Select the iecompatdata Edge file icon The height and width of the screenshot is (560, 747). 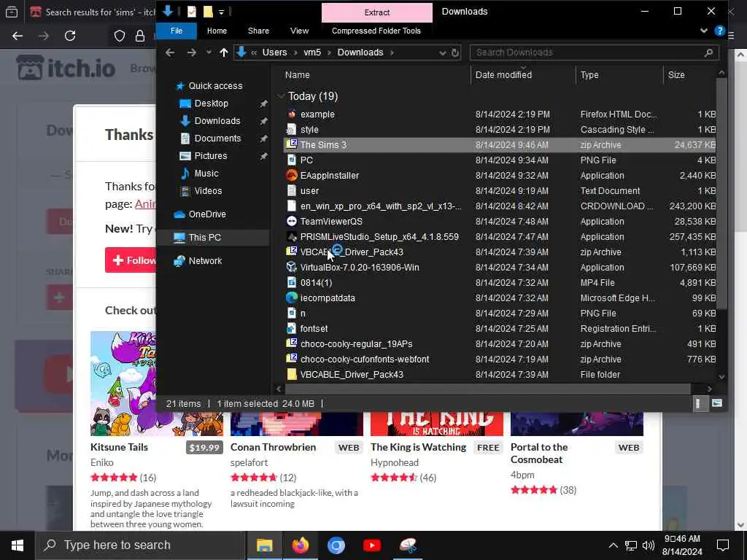click(x=292, y=297)
